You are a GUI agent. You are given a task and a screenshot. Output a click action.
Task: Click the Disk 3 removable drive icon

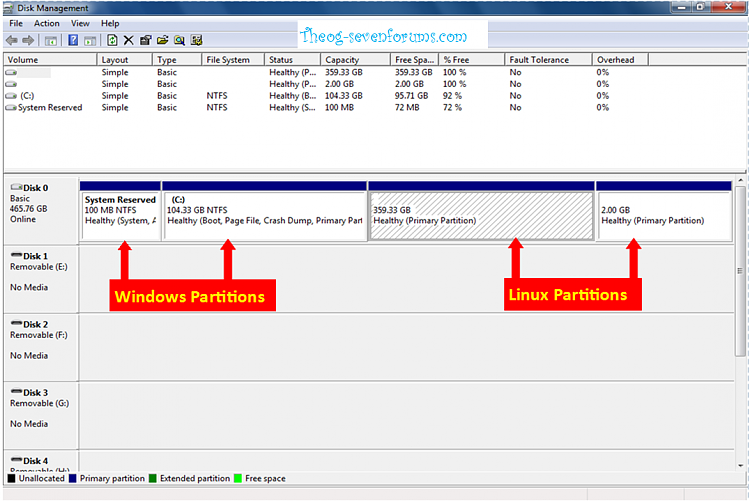click(16, 391)
